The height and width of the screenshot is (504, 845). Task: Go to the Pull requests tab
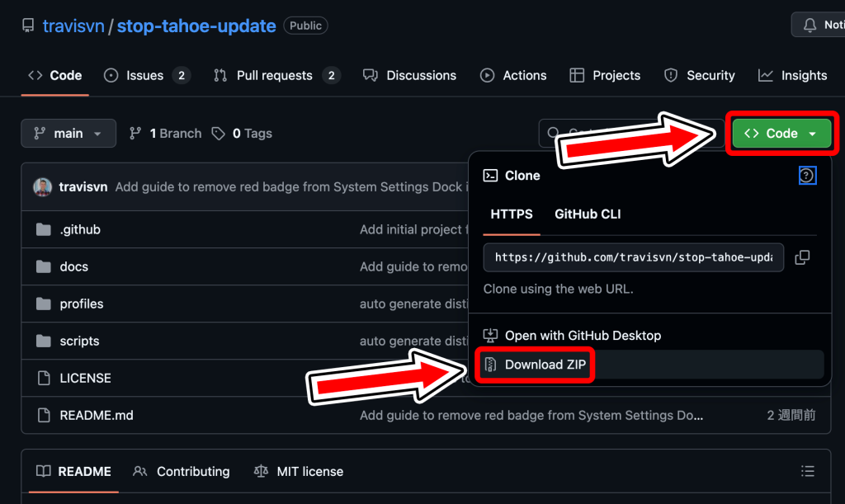[275, 75]
